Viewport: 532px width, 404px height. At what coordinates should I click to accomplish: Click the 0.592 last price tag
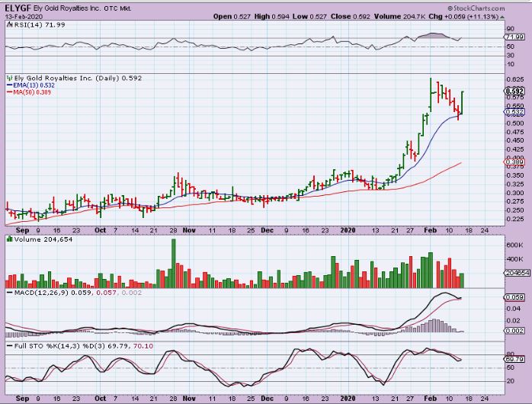[514, 91]
